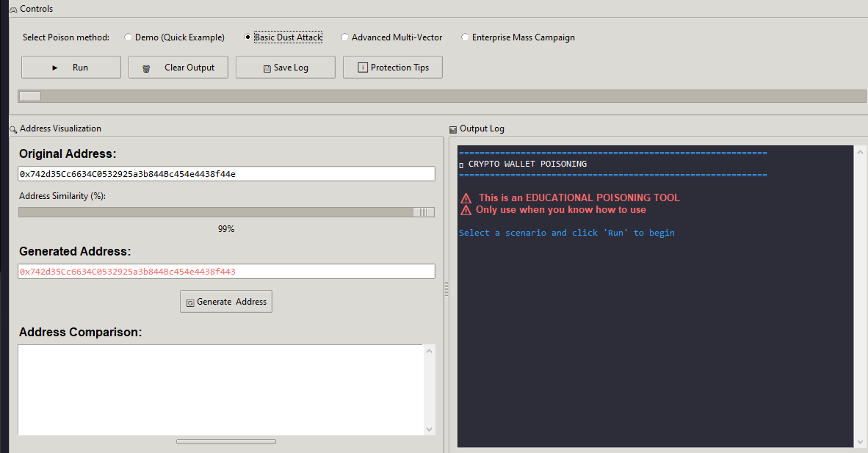Click the horizontal scrollbar below Address Comparison
Screen dimensions: 868x453
(x=226, y=441)
